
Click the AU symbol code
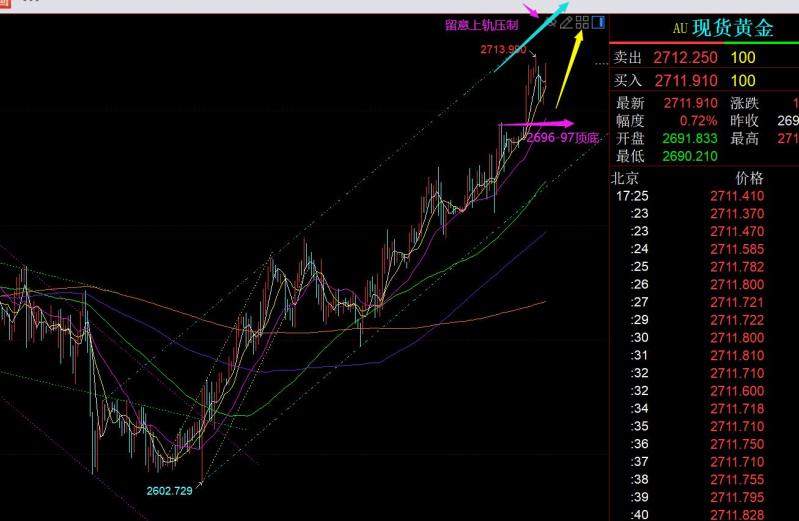(680, 29)
